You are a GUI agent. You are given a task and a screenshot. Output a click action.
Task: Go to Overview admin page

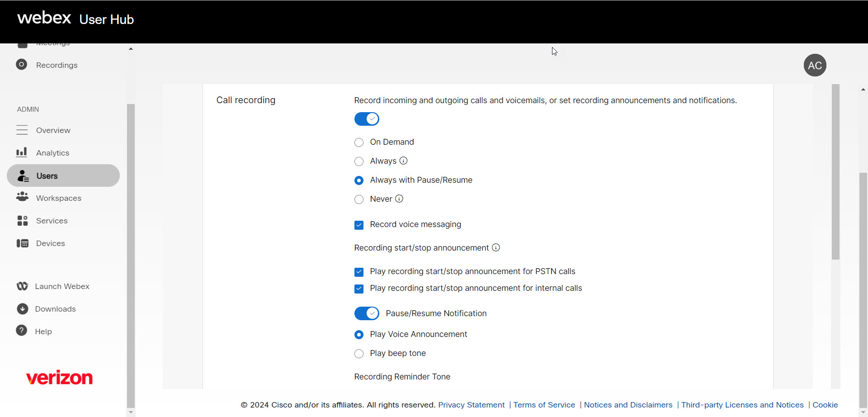[x=53, y=130]
